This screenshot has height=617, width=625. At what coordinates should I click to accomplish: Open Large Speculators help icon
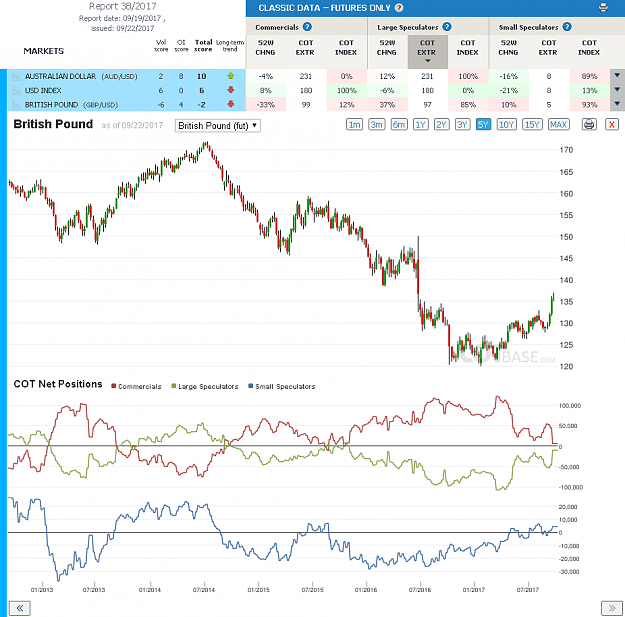tap(447, 27)
